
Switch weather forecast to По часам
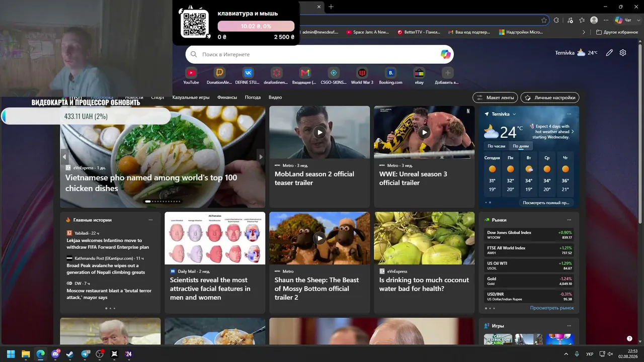[496, 146]
